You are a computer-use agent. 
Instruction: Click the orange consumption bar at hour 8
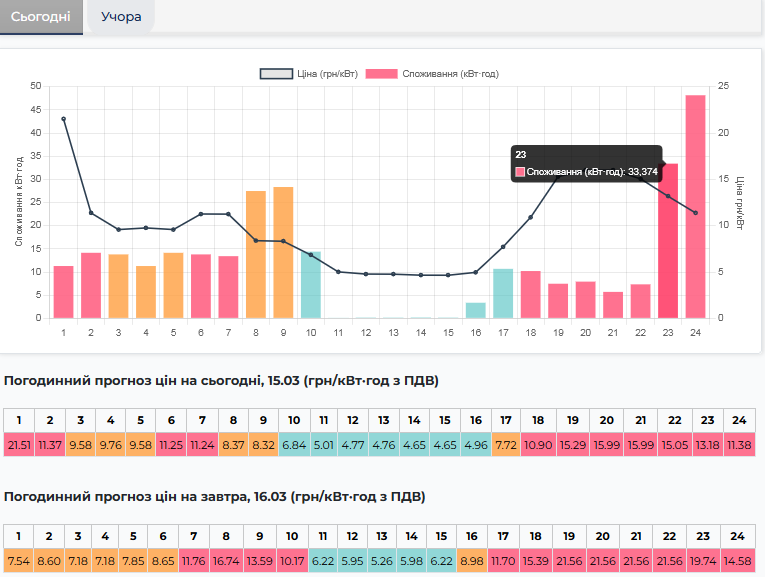pyautogui.click(x=256, y=255)
